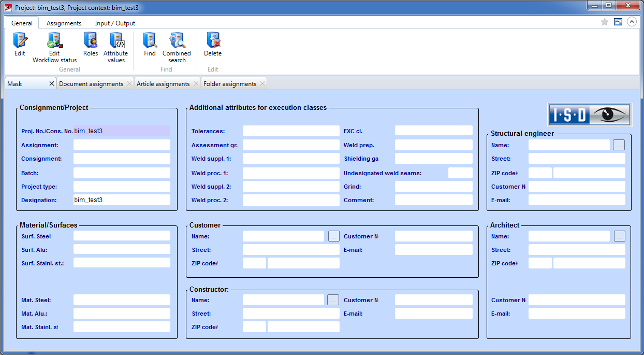Switch to the Assignments ribbon tab
Viewport: 644px width, 355px height.
pyautogui.click(x=64, y=23)
